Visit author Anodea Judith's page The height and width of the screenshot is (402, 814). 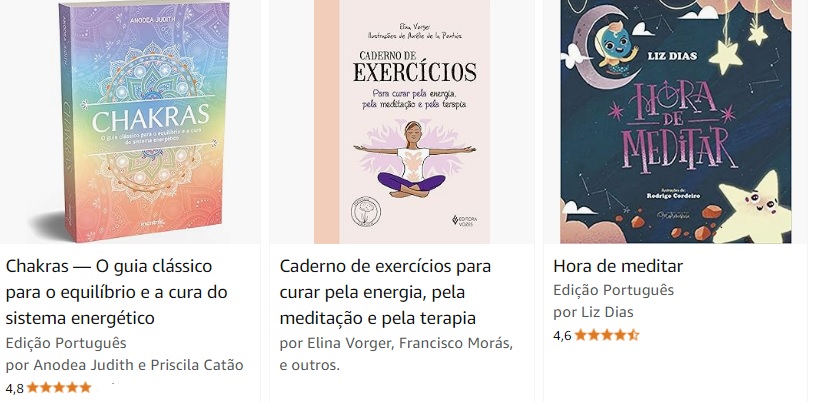pos(84,365)
